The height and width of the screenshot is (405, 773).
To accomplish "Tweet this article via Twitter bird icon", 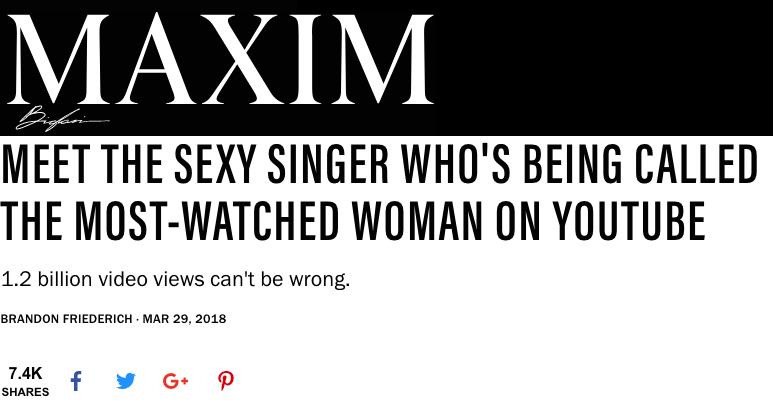I will [x=126, y=381].
